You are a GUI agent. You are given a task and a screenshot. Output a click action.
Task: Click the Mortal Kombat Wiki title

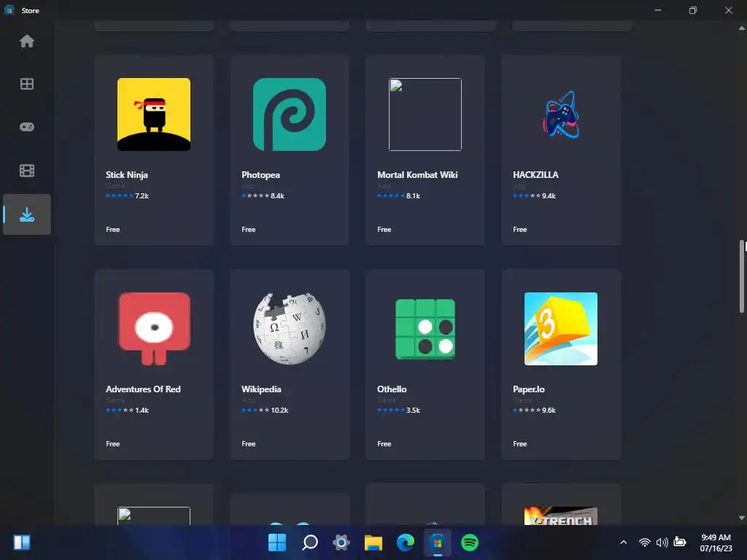point(417,175)
